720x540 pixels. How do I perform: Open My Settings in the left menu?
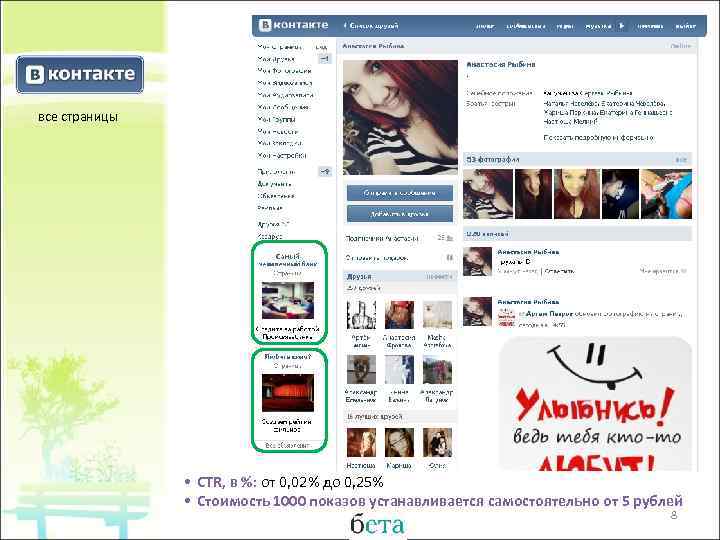(x=281, y=155)
